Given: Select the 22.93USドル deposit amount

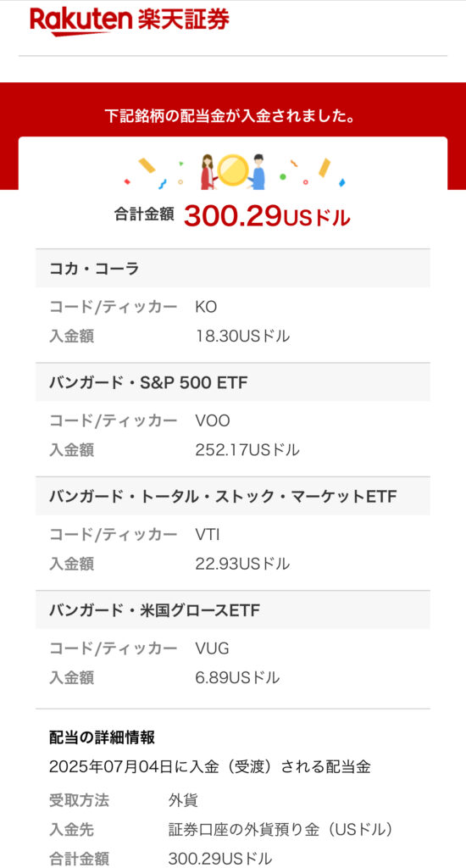Looking at the screenshot, I should [x=242, y=564].
